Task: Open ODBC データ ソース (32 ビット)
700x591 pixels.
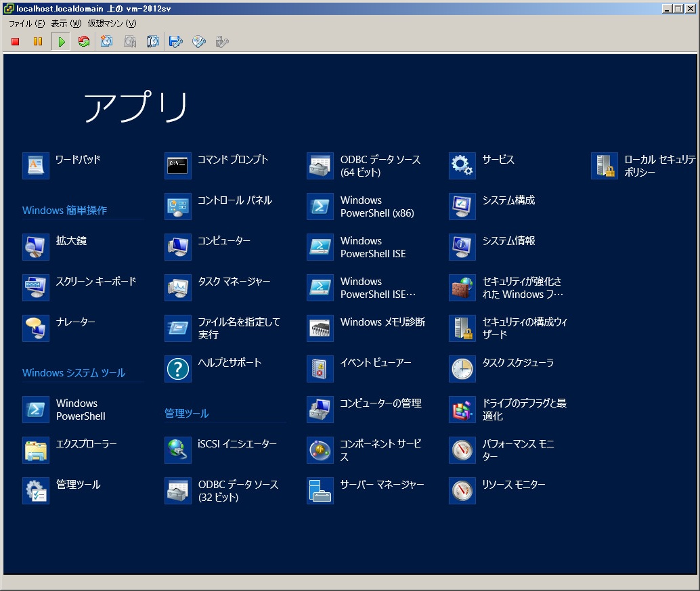Action: click(x=221, y=491)
